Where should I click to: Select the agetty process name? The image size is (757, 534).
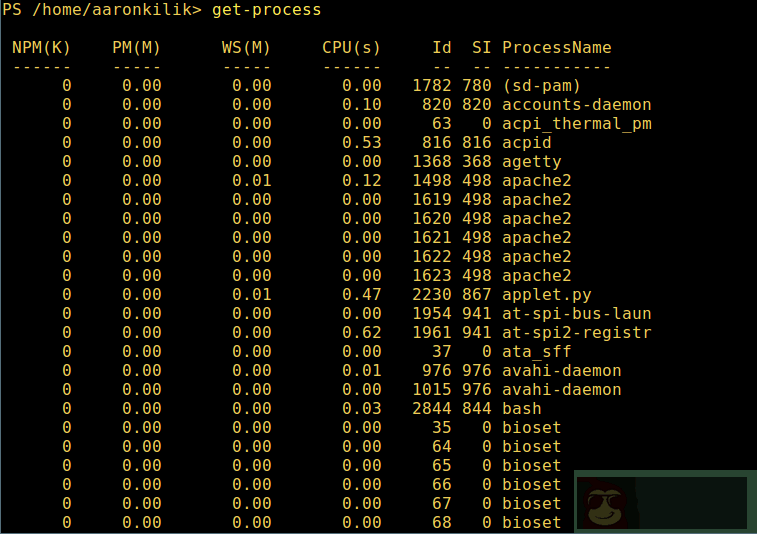(x=531, y=162)
